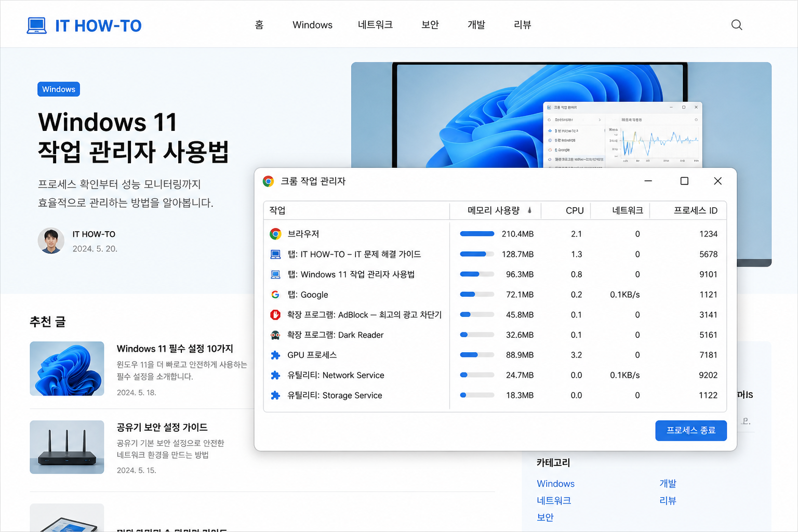Screen dimensions: 798x532
Task: Toggle sort arrow on 메모리 사용량 column
Action: [529, 210]
